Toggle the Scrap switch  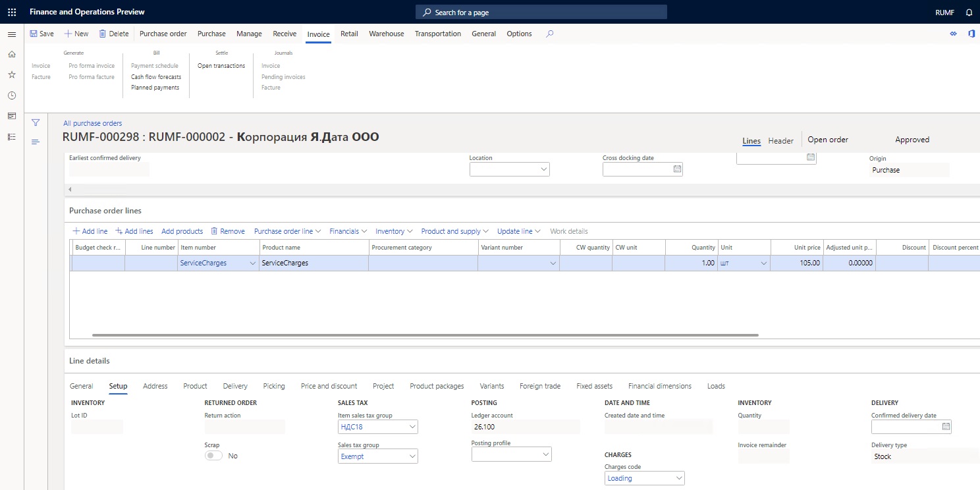(213, 456)
